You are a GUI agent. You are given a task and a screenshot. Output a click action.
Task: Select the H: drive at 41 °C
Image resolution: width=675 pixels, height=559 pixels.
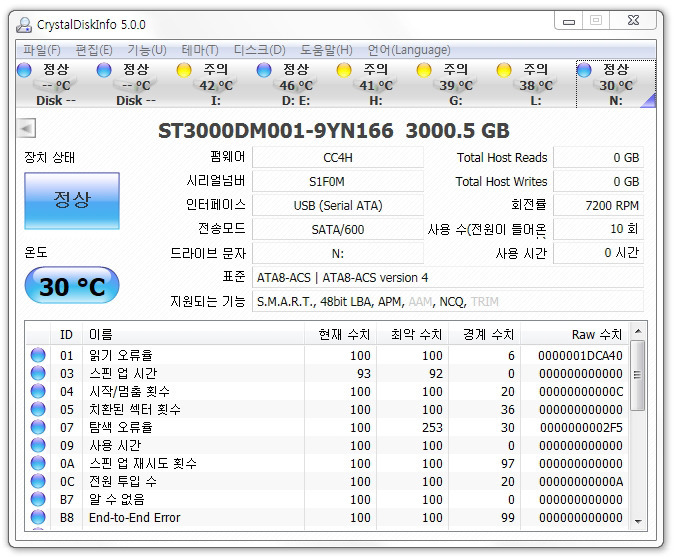tap(376, 84)
